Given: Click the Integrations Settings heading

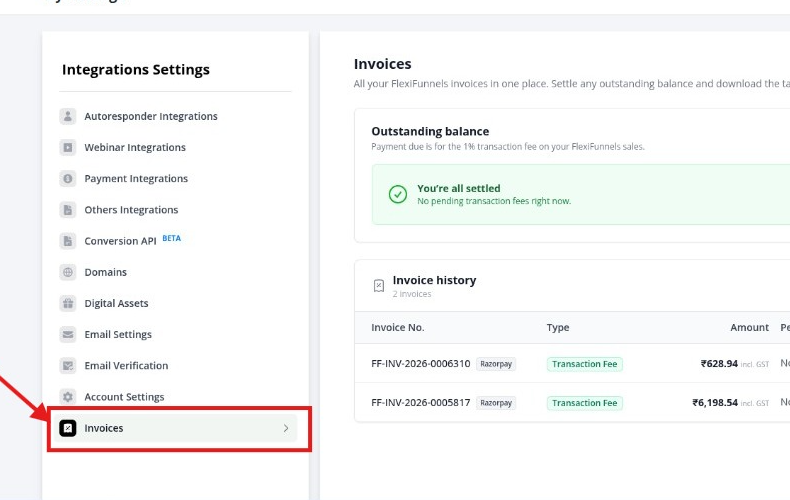Looking at the screenshot, I should click(136, 70).
